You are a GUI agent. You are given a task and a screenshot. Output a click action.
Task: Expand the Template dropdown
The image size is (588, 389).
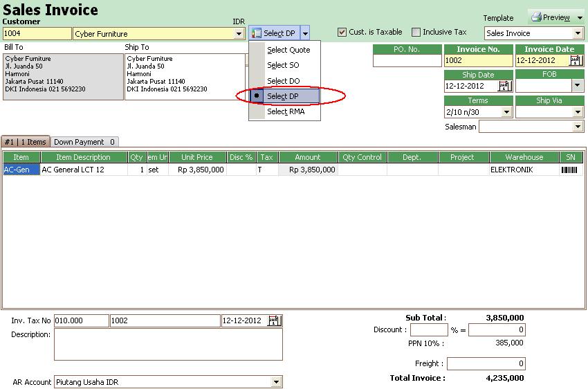point(578,33)
